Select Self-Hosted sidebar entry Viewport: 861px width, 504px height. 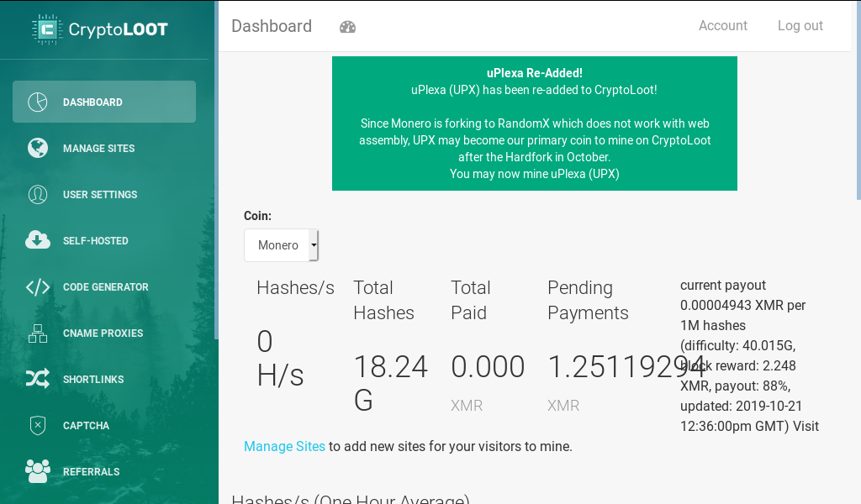coord(104,240)
